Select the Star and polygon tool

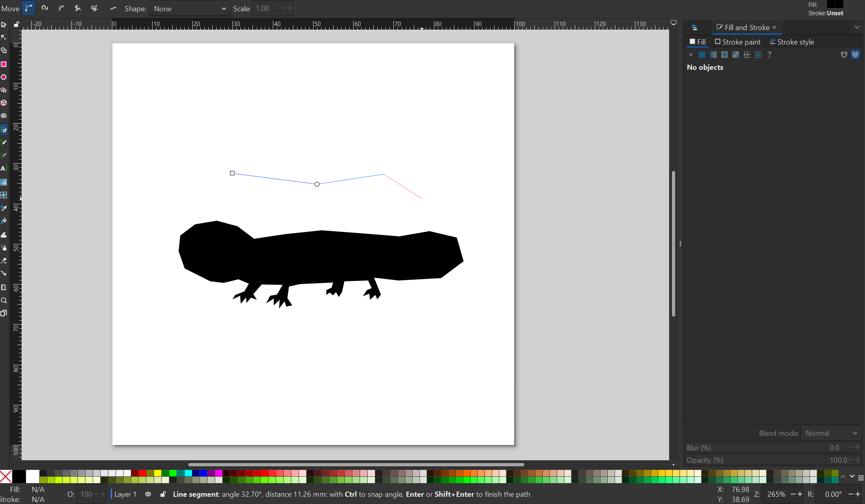coord(4,90)
